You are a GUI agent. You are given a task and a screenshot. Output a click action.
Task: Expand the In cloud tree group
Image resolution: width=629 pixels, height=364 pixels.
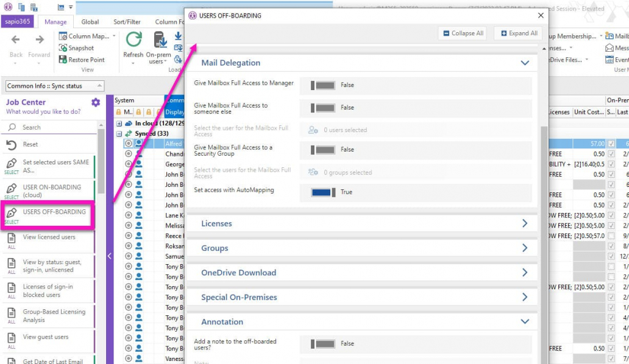pyautogui.click(x=119, y=124)
